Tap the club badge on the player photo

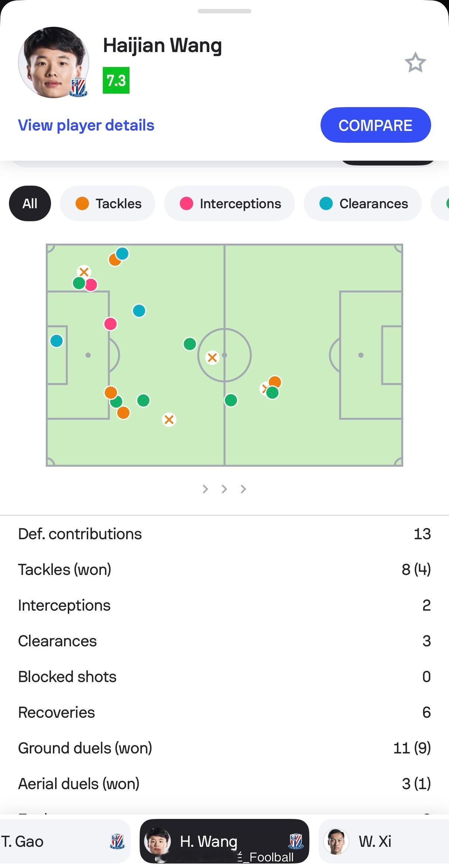click(78, 88)
